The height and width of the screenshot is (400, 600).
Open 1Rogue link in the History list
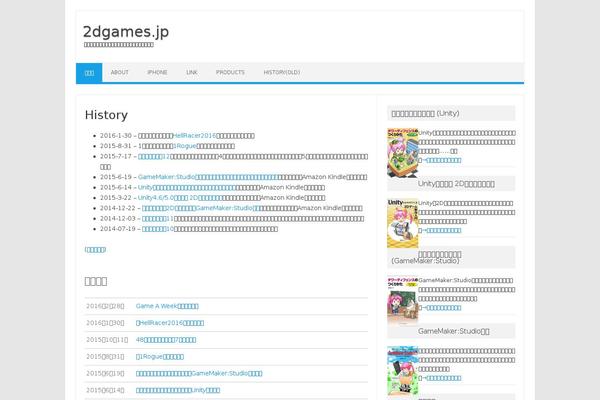(185, 146)
